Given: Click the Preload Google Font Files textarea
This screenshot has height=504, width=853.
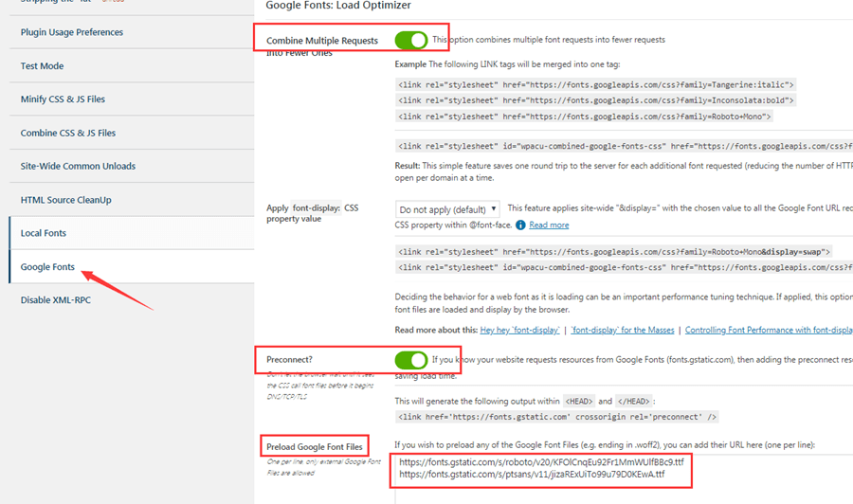Looking at the screenshot, I should (x=622, y=478).
